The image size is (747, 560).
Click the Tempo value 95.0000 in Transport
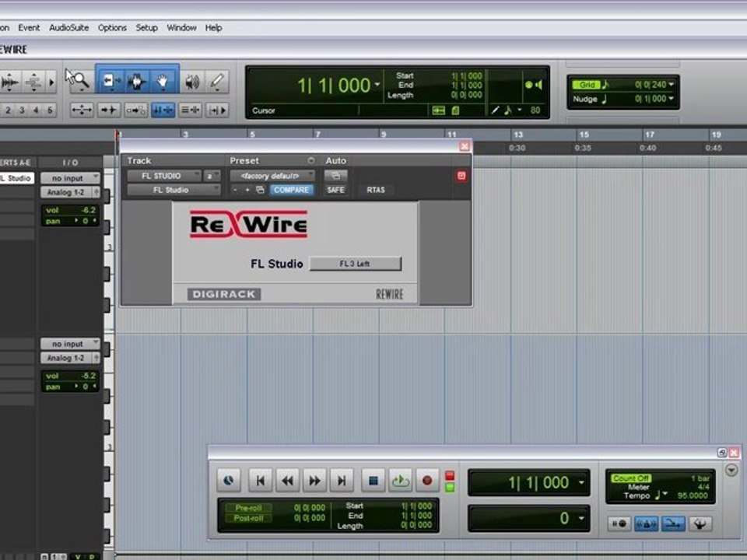pyautogui.click(x=693, y=495)
